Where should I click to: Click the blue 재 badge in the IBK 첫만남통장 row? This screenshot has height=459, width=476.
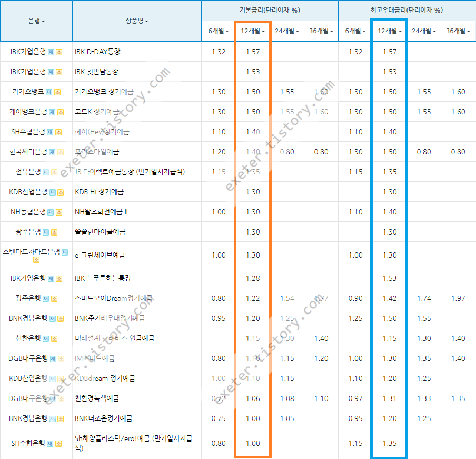point(51,72)
